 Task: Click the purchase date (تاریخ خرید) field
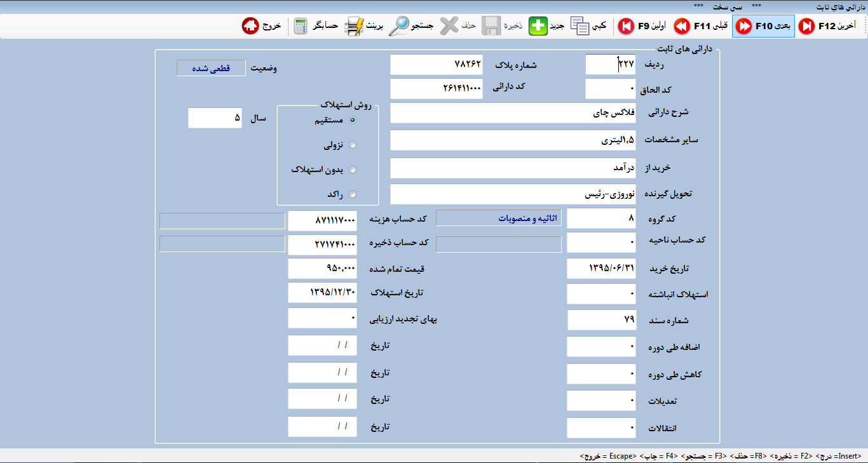point(600,268)
